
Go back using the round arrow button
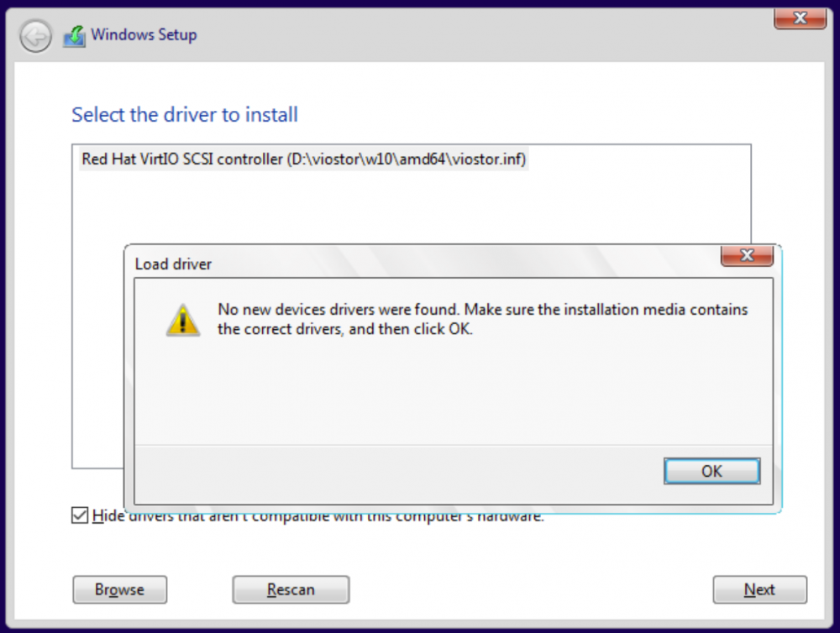tap(35, 36)
